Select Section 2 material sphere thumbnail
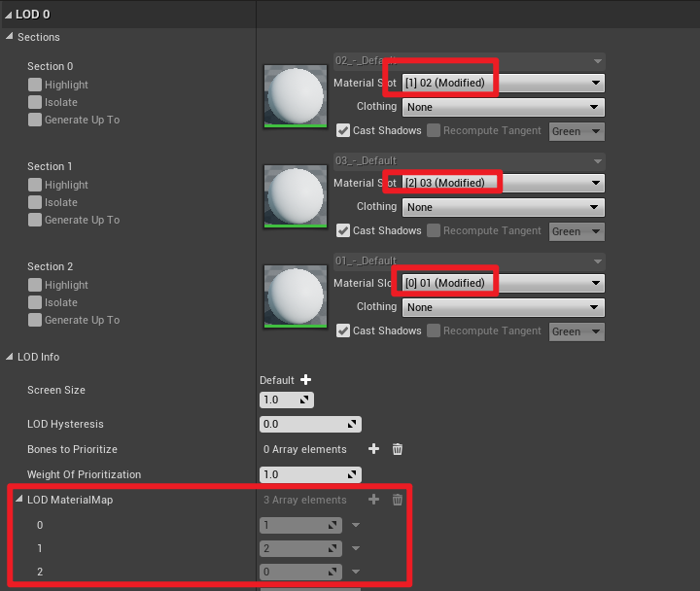The image size is (700, 591). click(296, 295)
